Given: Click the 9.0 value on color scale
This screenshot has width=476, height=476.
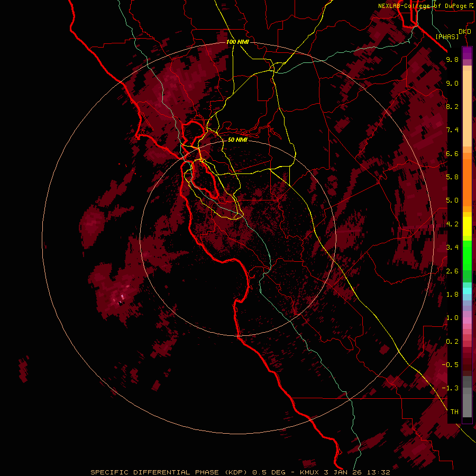Looking at the screenshot, I should 452,83.
